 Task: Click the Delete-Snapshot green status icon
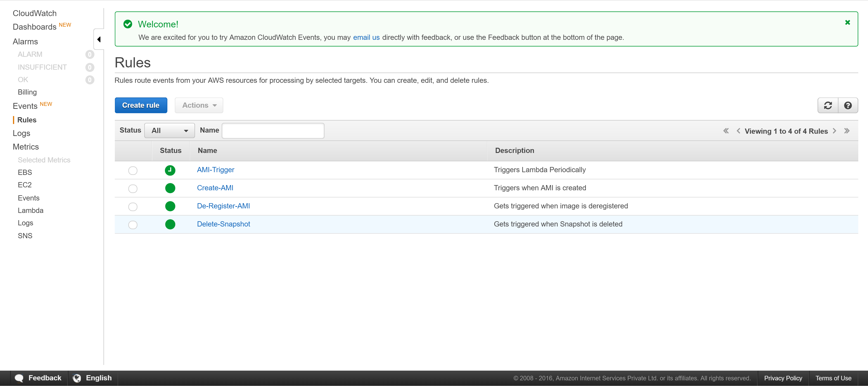[170, 224]
